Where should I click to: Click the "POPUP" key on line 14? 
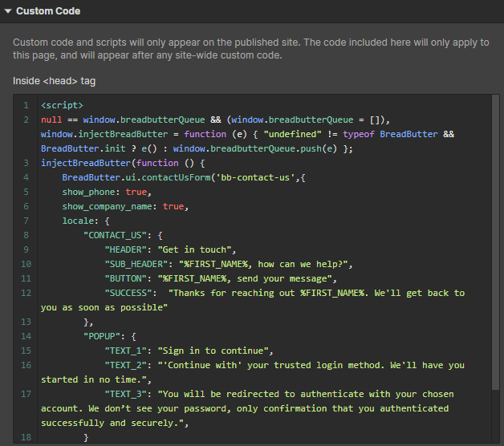102,336
